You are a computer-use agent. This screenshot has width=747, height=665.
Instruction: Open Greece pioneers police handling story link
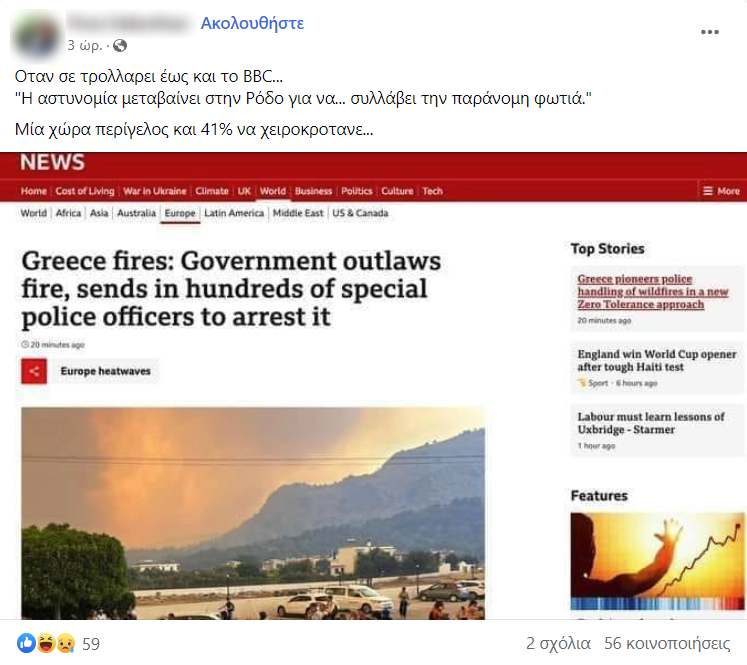[652, 291]
